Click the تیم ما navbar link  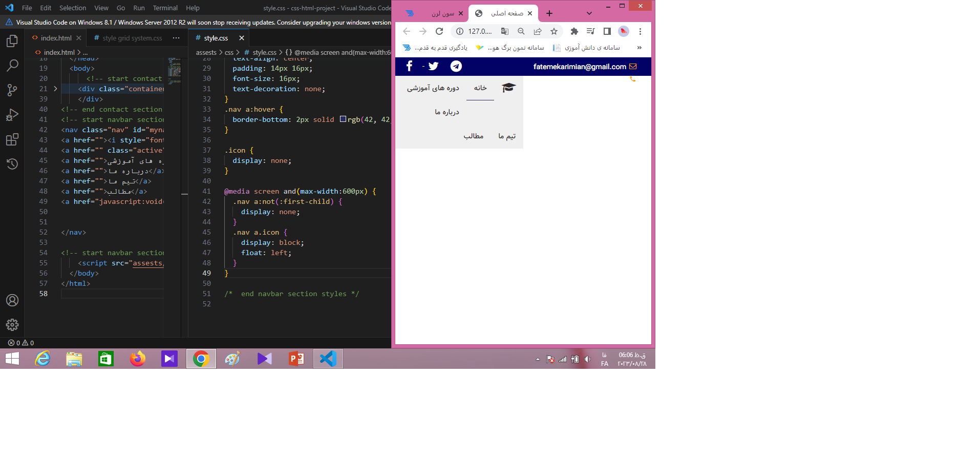(x=507, y=136)
